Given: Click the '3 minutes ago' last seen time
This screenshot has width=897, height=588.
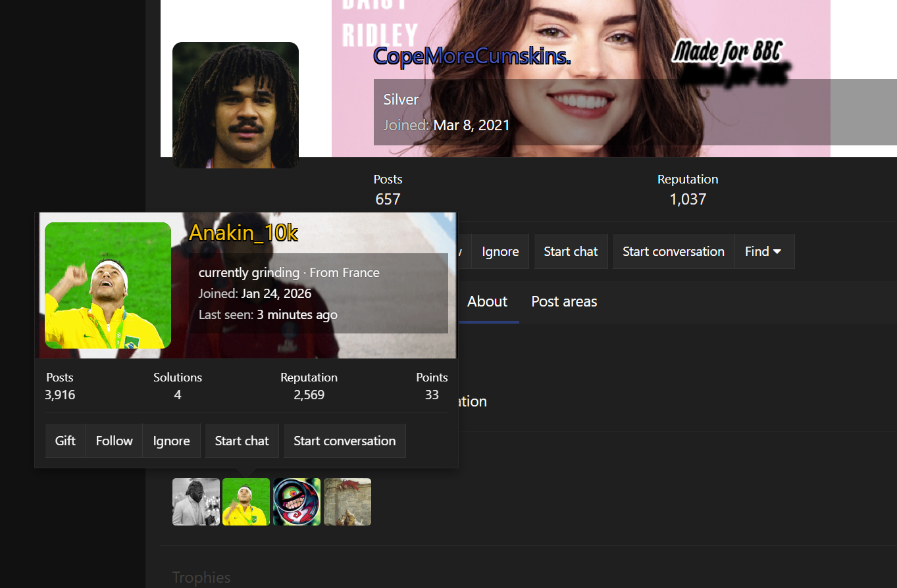Looking at the screenshot, I should click(297, 314).
